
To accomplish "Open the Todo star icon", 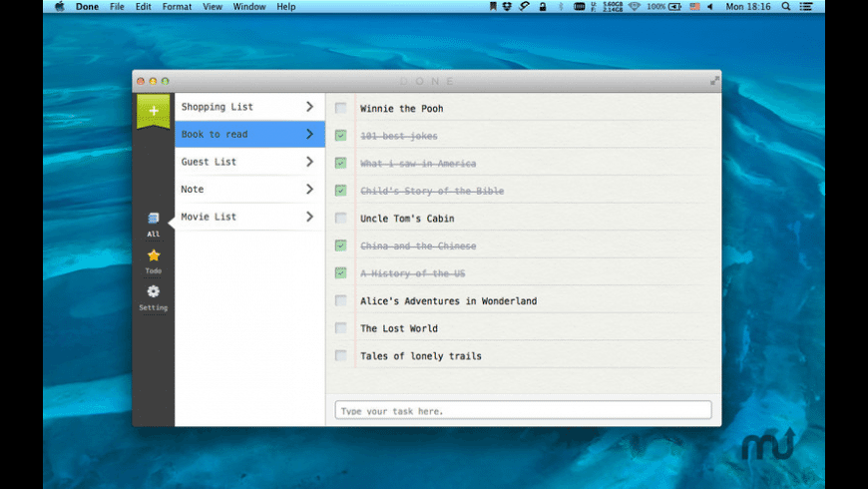I will [x=153, y=255].
